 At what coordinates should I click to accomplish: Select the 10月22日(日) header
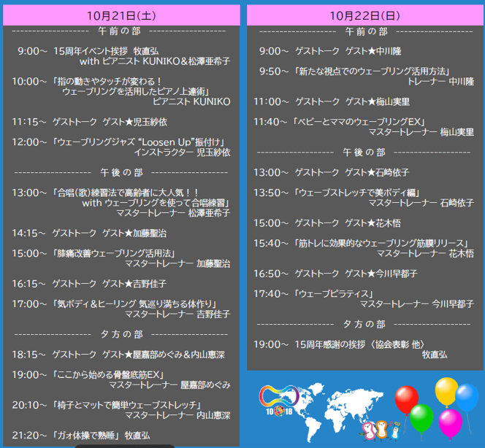364,15
